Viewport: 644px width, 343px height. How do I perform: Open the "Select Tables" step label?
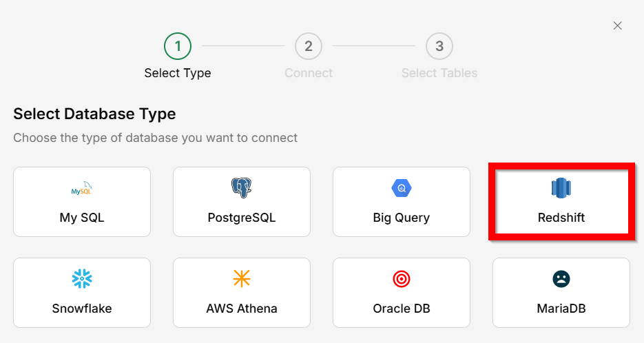[x=439, y=73]
